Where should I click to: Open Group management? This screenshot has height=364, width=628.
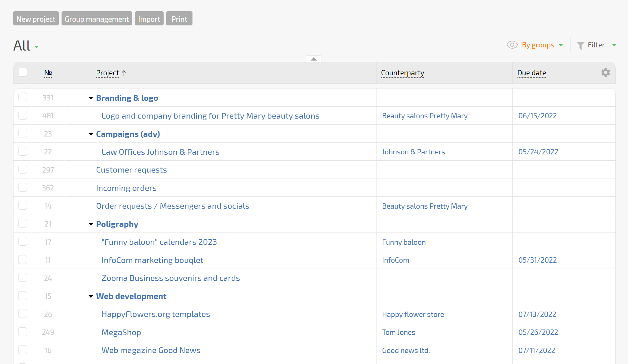(x=97, y=19)
